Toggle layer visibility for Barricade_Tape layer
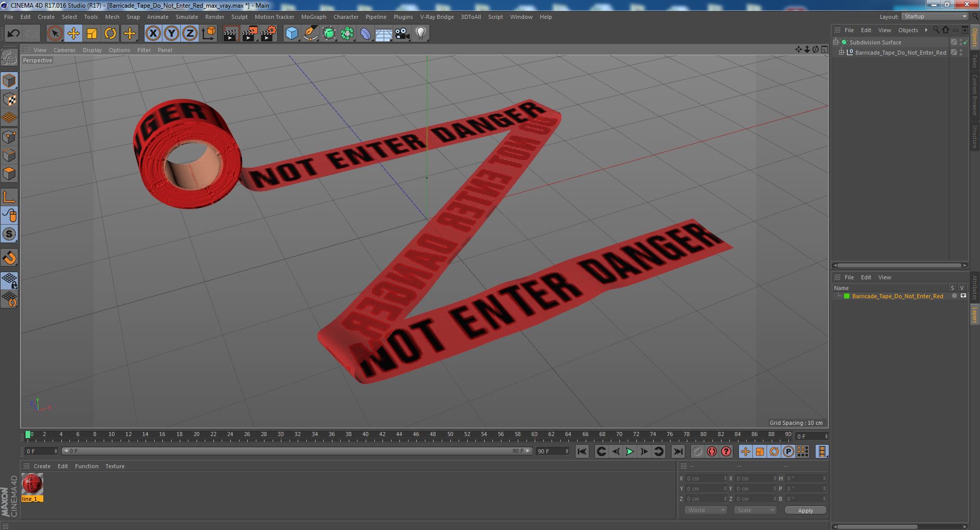The width and height of the screenshot is (980, 530). [x=963, y=296]
